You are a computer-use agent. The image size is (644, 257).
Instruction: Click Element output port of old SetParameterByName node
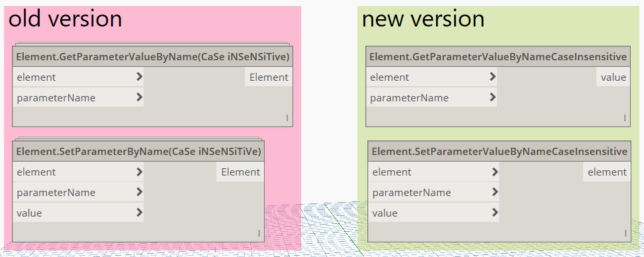pos(240,172)
